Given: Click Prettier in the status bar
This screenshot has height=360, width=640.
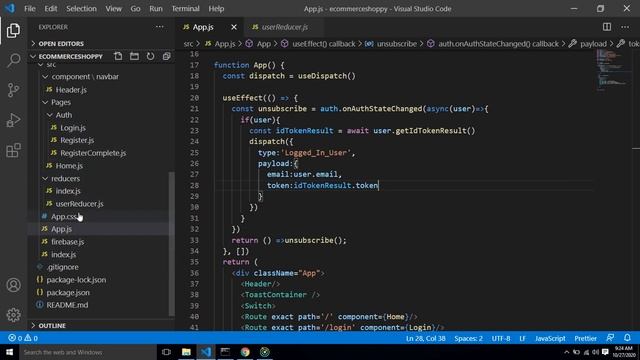Looking at the screenshot, I should click(x=585, y=338).
